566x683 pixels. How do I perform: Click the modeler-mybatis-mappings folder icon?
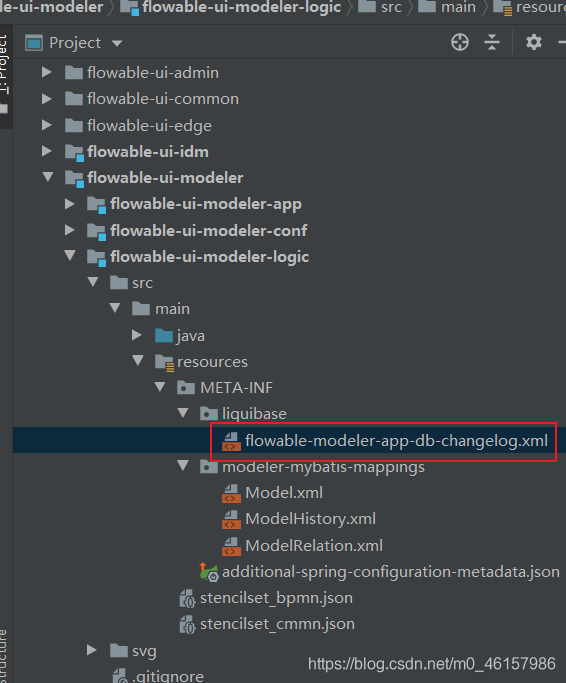point(208,467)
